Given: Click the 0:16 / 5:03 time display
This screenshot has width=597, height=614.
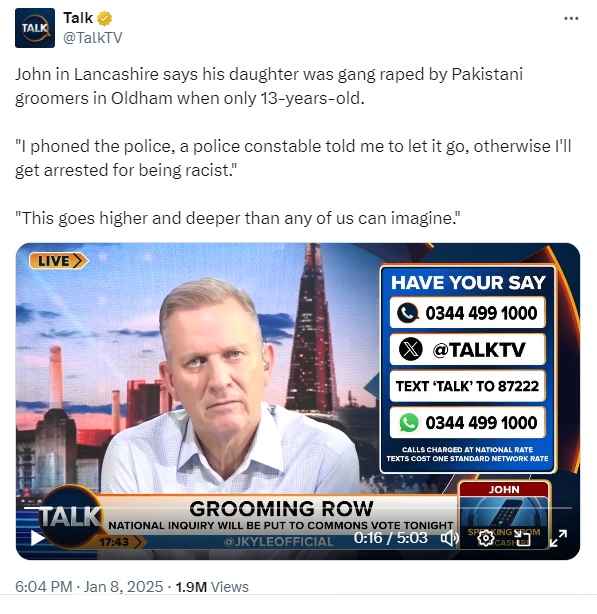Looking at the screenshot, I should [390, 538].
